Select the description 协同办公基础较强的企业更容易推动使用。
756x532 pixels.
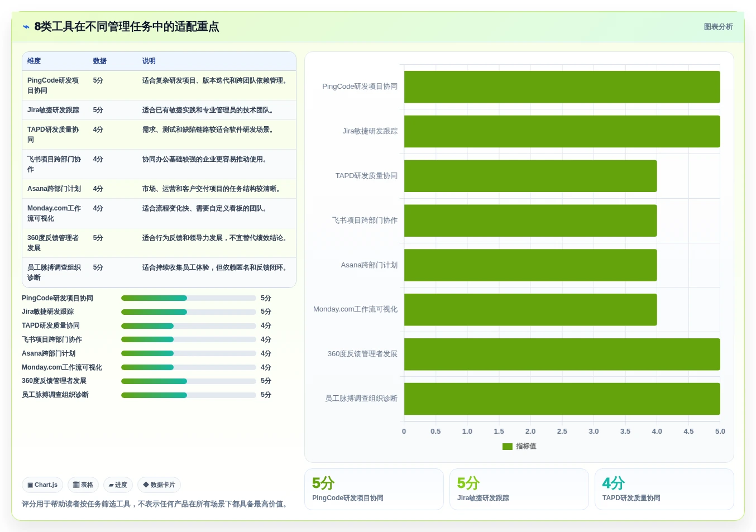[206, 159]
